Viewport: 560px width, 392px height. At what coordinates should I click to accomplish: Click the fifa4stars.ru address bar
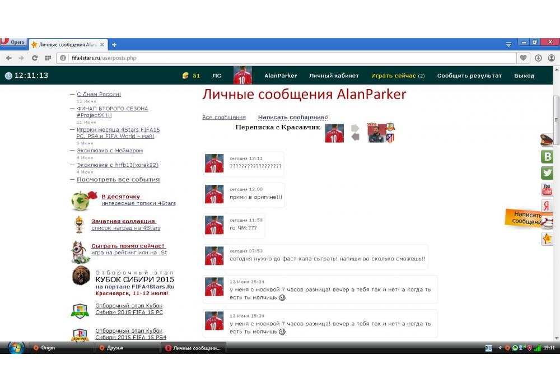coord(286,58)
